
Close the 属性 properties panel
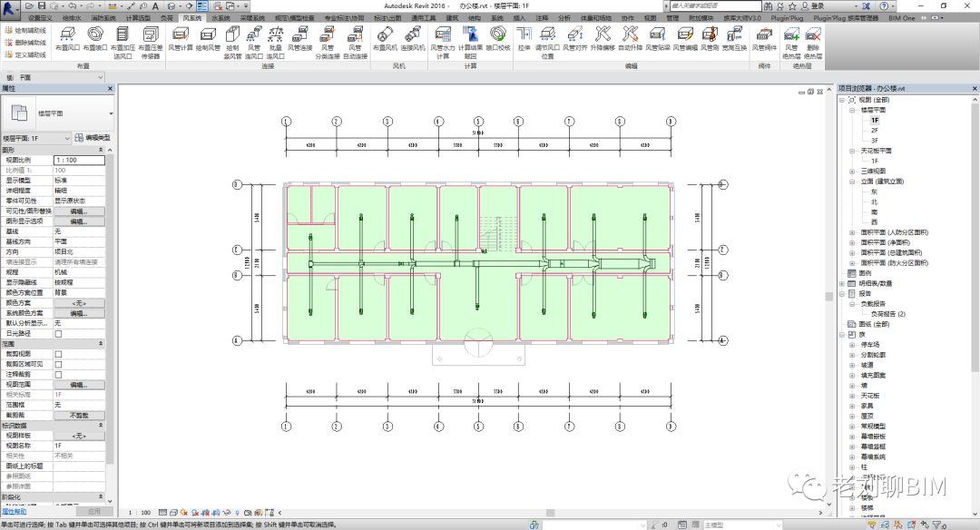coord(110,89)
